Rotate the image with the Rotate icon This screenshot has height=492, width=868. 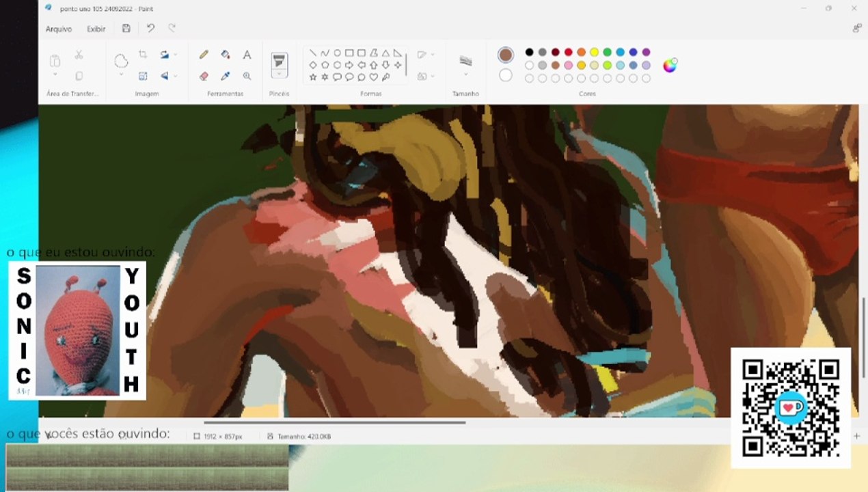164,55
